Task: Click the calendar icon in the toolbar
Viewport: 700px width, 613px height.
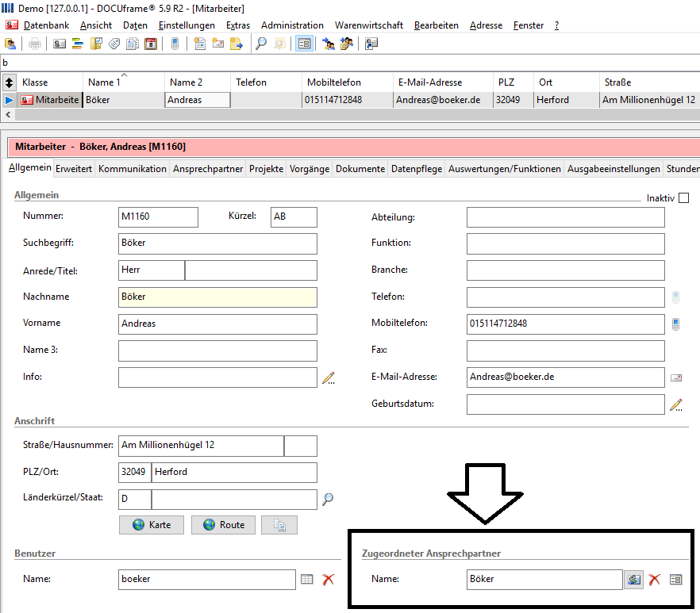Action: [x=151, y=44]
